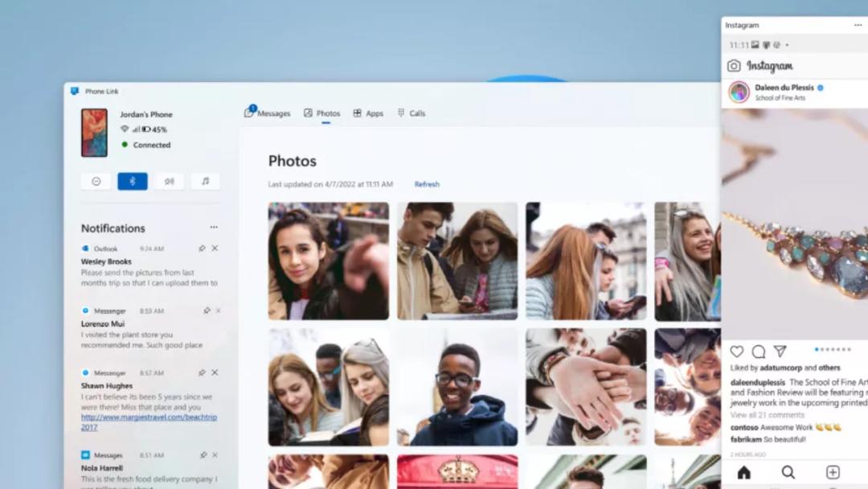
Task: Share post with paper plane icon
Action: pos(780,351)
